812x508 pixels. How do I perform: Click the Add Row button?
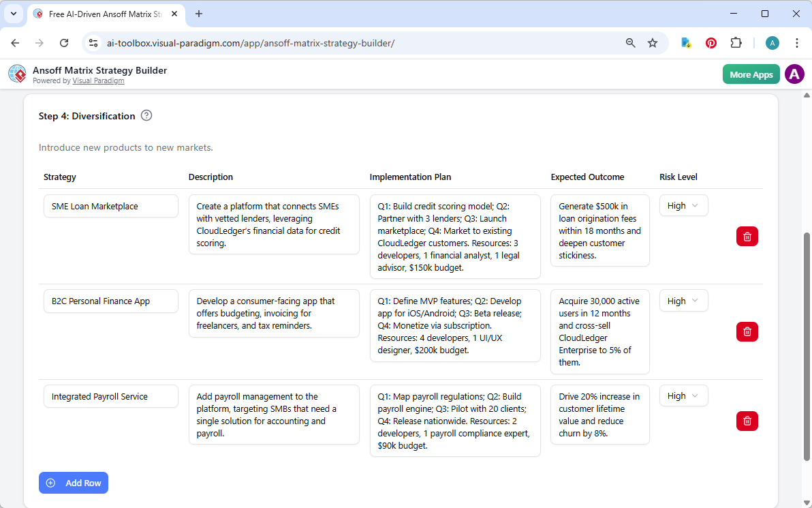click(74, 483)
